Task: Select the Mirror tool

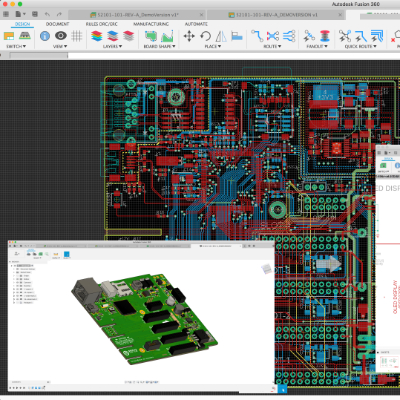Action: pyautogui.click(x=221, y=36)
